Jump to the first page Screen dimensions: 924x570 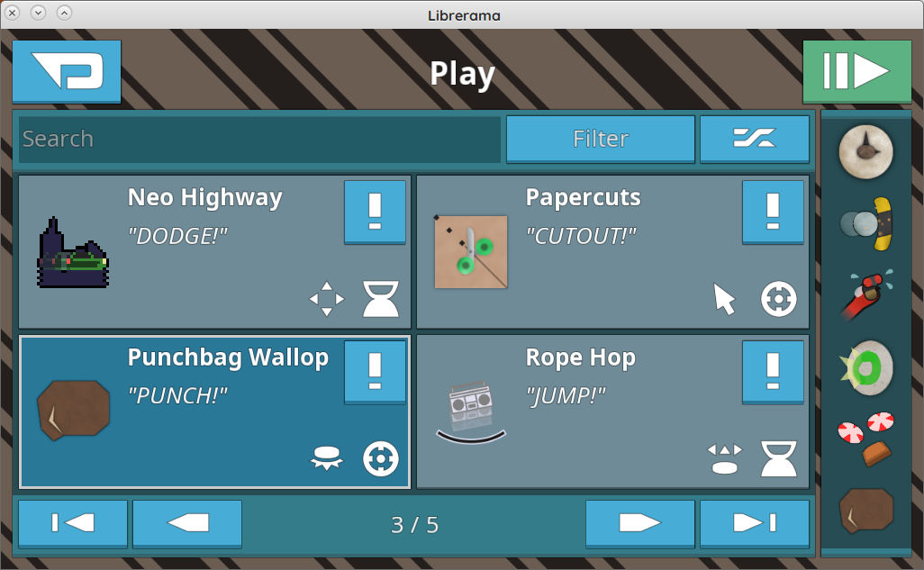pos(72,523)
